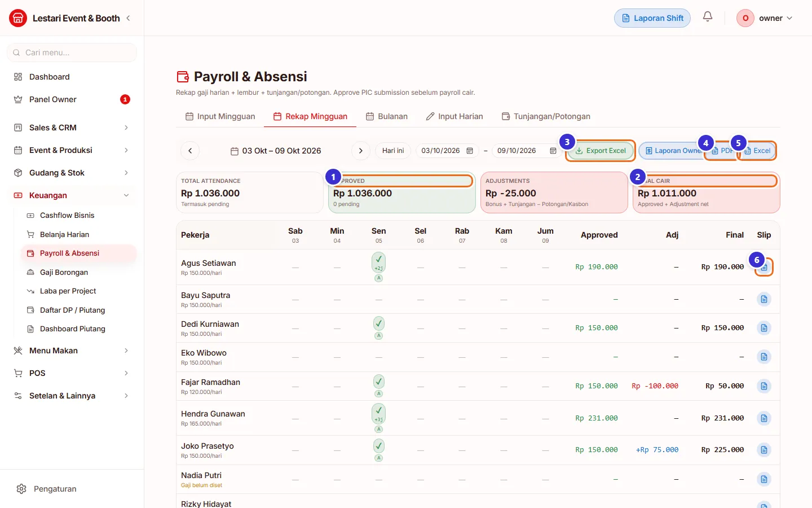Screen dimensions: 812x508
Task: Click the Export Excel button
Action: [x=601, y=151]
